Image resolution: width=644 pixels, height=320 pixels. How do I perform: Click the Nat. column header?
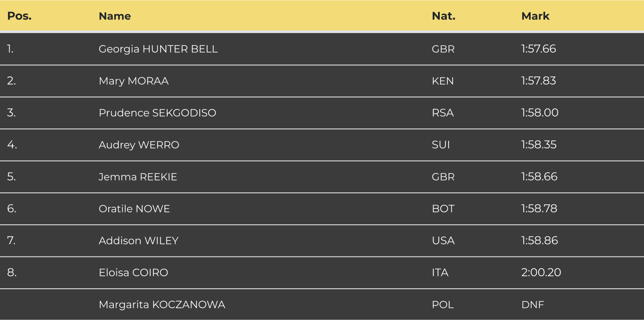[x=443, y=16]
